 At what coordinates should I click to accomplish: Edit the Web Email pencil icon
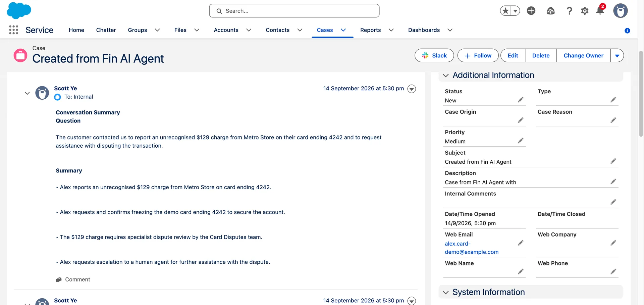[x=521, y=243]
